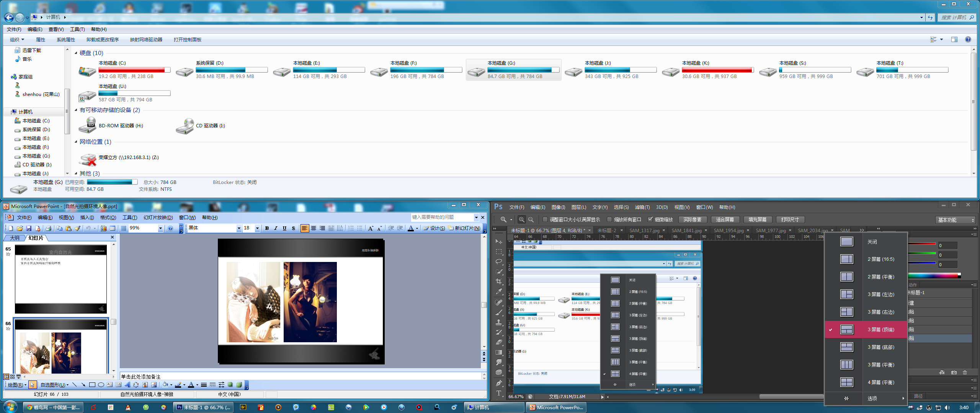980x413 pixels.
Task: Select the Healing Brush tool in Photoshop
Action: pyautogui.click(x=498, y=302)
